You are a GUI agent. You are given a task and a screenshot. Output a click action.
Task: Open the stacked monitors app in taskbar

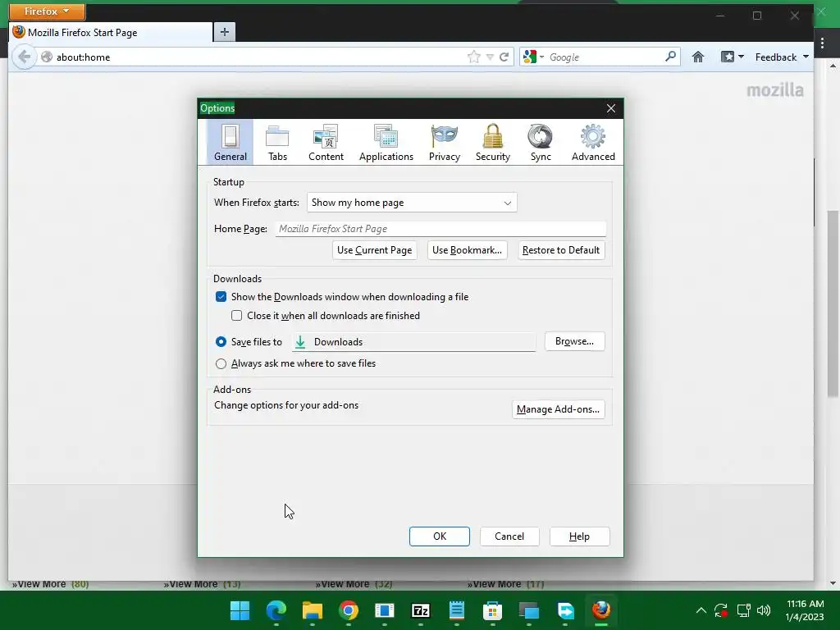[x=529, y=610]
